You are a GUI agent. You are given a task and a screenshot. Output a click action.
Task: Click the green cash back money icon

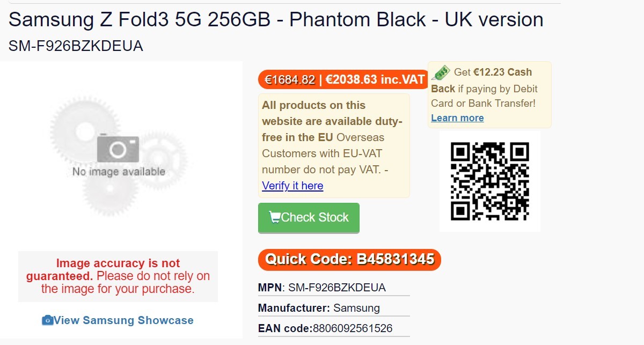pos(441,72)
